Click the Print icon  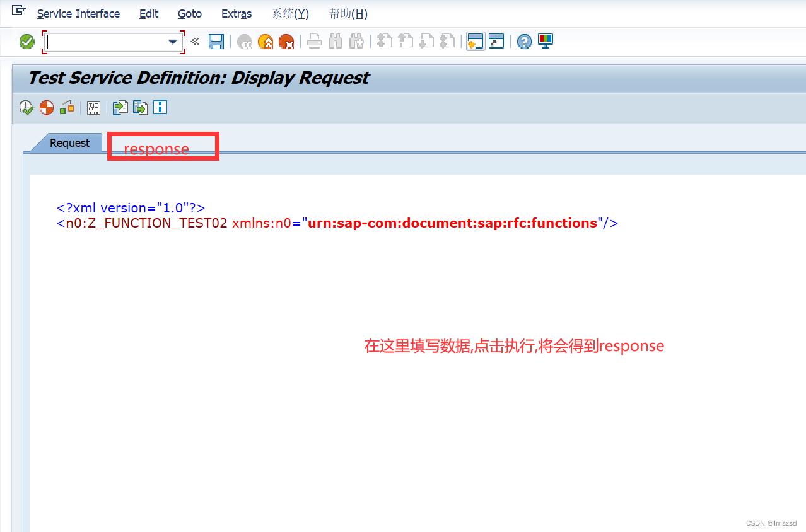[315, 42]
